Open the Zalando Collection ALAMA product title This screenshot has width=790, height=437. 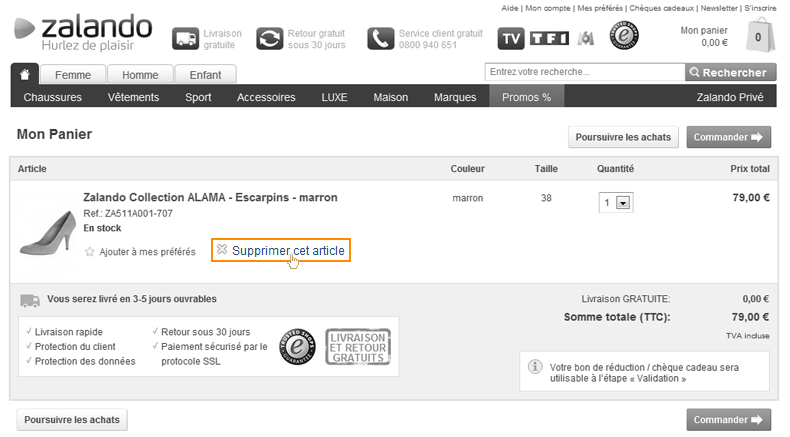(210, 197)
